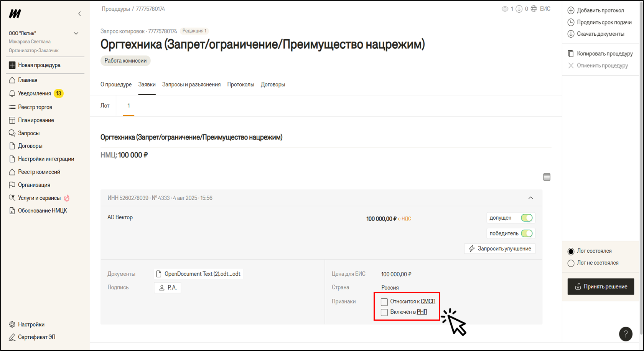Check 'Включён в РНП' checkbox

(384, 312)
